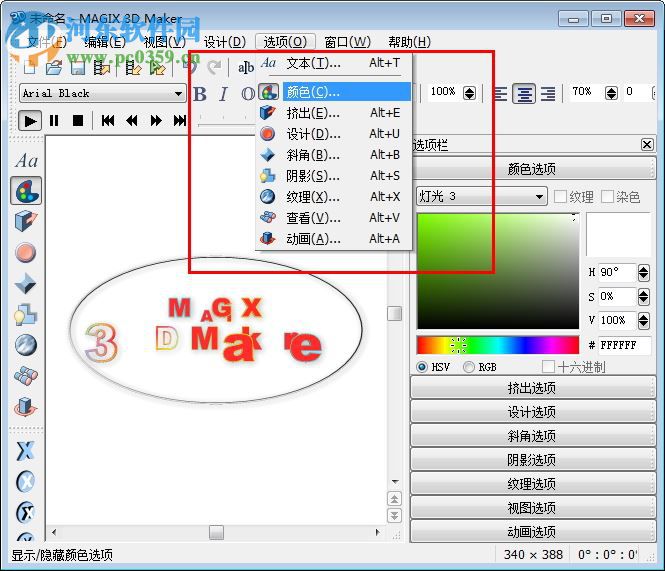Image resolution: width=665 pixels, height=571 pixels.
Task: Adjust the 100% size stepper
Action: tap(469, 92)
